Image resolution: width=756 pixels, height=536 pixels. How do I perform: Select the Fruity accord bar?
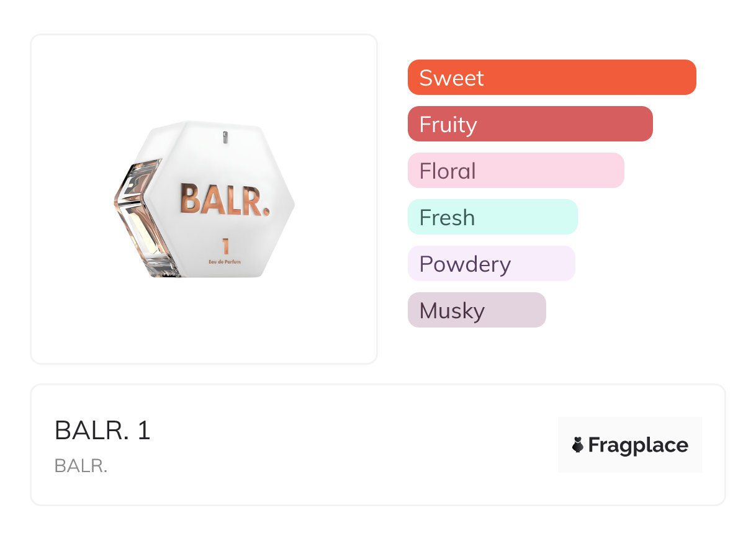point(529,124)
